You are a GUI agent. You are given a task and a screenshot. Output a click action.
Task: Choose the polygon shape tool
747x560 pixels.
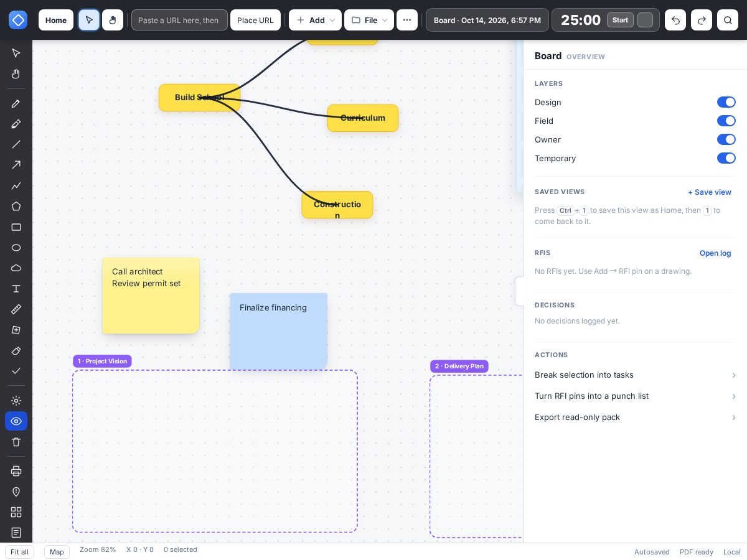tap(16, 206)
